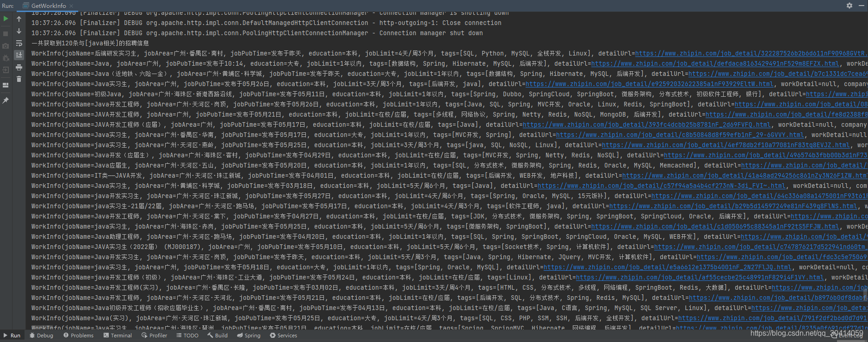The height and width of the screenshot is (342, 868).
Task: Hide the Run tool window
Action: [x=861, y=6]
